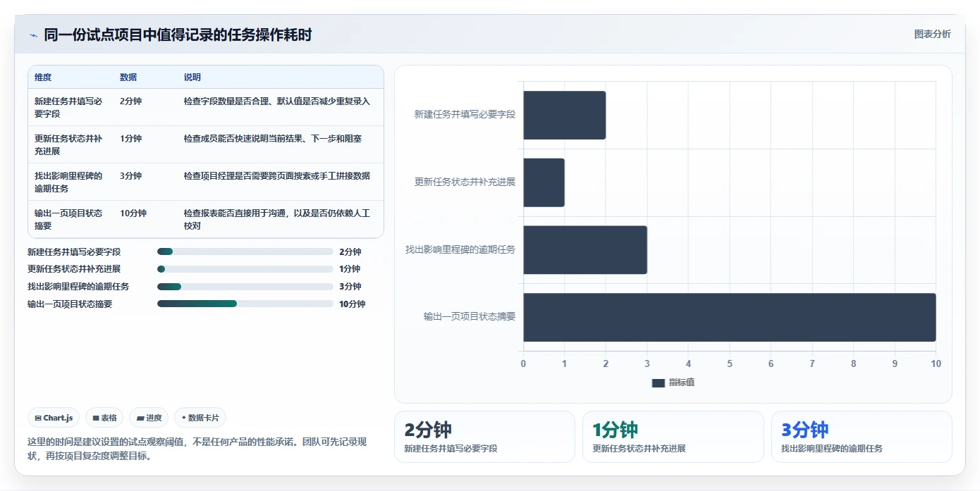Screen dimensions: 980x491
Task: Click the 图表分析 label in the header
Action: pos(932,34)
